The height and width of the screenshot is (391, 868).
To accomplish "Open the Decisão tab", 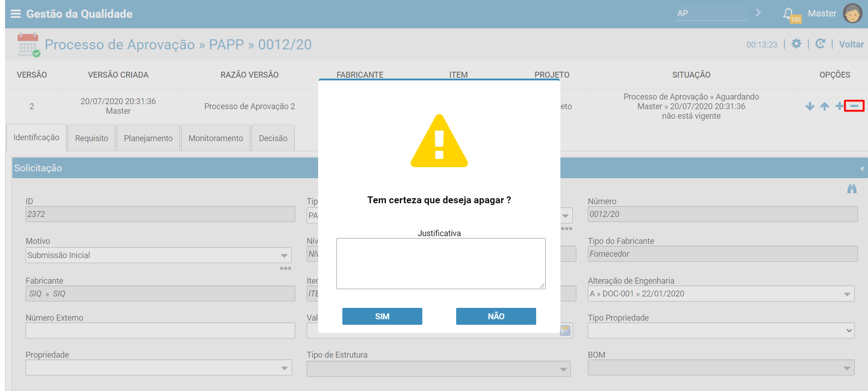I will [x=273, y=138].
